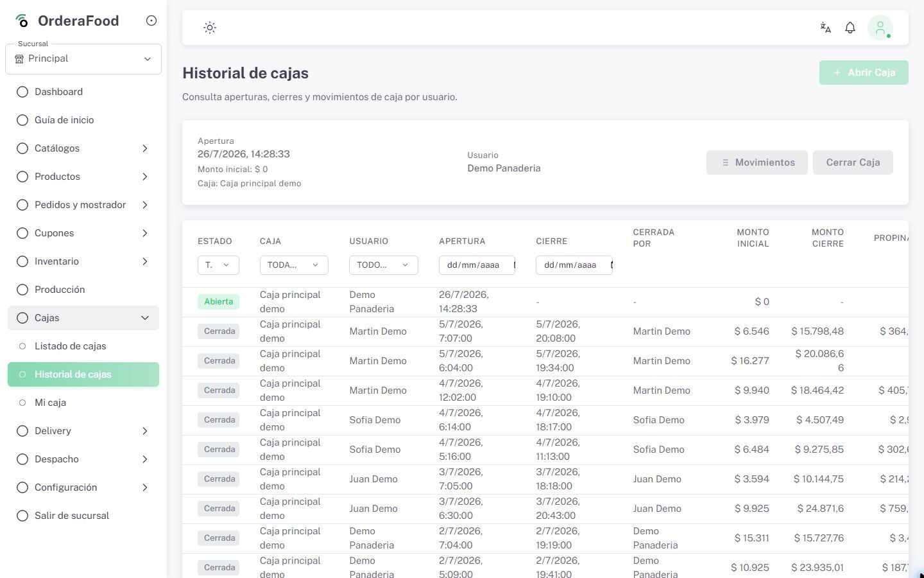
Task: Go to Mi caja menu item
Action: [x=83, y=403]
